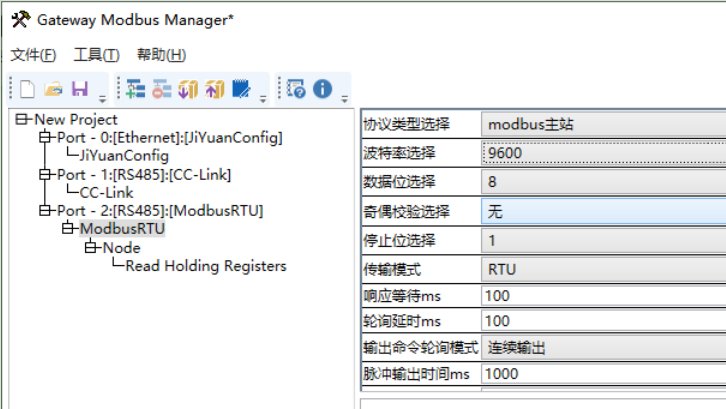Viewport: 726px width, 409px height.
Task: Select the JiYuanConfig child tree item
Action: click(x=124, y=156)
